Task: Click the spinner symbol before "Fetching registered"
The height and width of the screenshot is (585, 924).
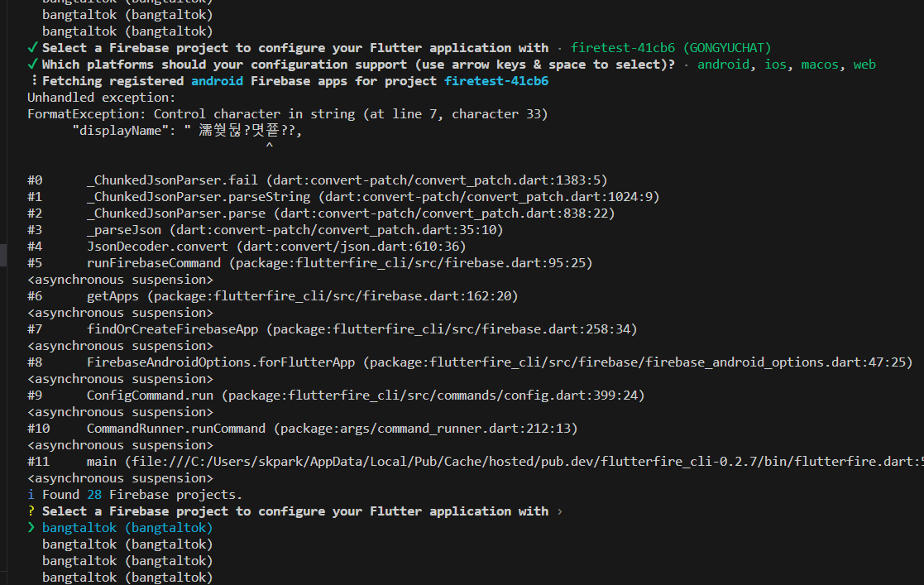Action: (34, 81)
